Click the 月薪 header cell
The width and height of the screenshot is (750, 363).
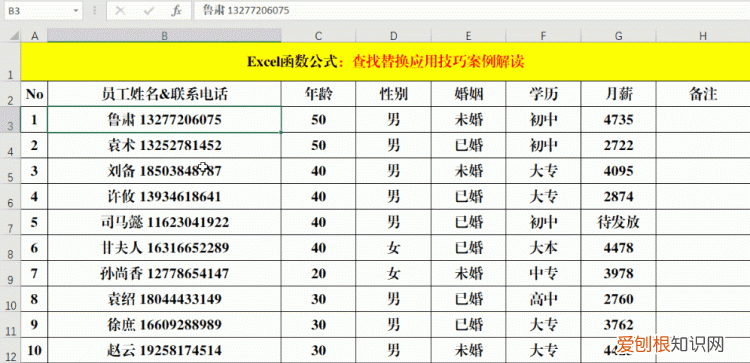click(x=618, y=94)
